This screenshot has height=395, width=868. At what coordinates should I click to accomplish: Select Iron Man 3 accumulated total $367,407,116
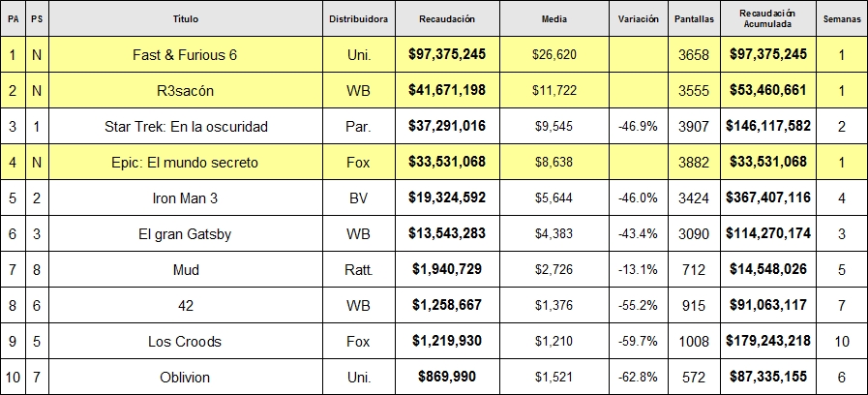tap(767, 198)
